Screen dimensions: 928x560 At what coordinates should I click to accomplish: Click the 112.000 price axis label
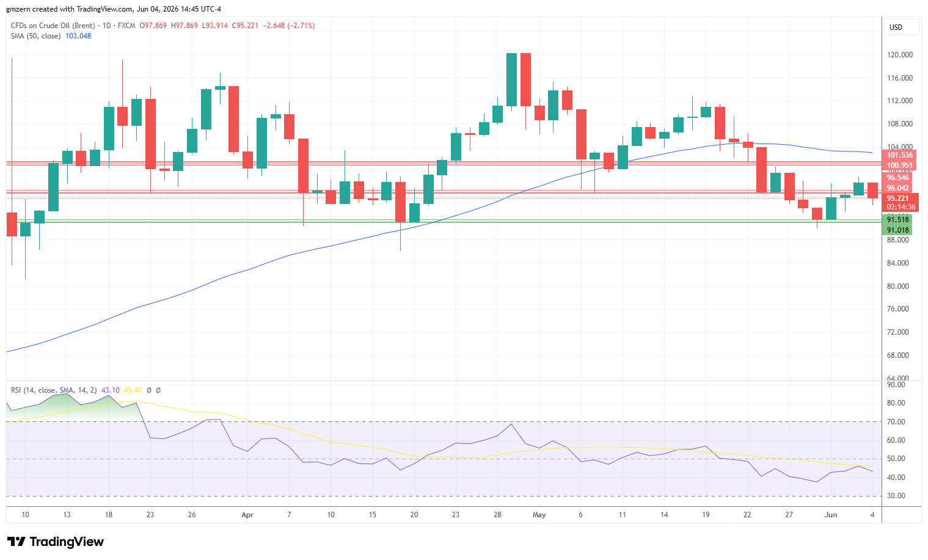[899, 101]
